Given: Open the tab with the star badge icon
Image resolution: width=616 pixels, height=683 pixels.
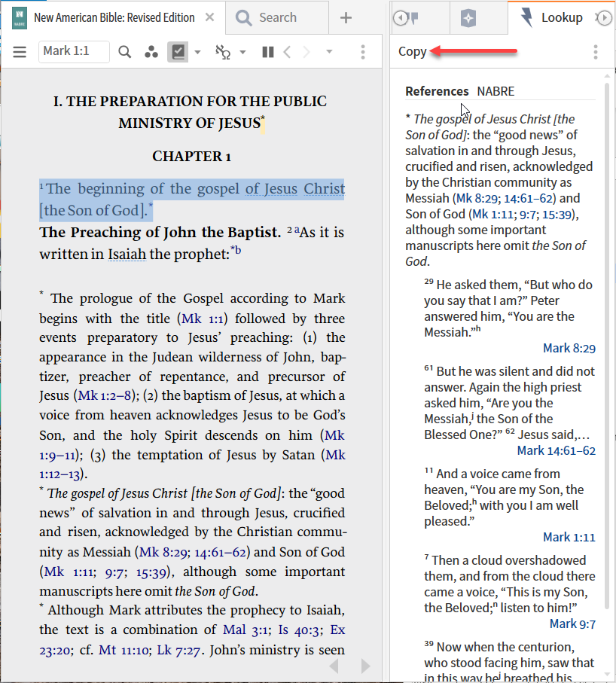Looking at the screenshot, I should [x=468, y=18].
